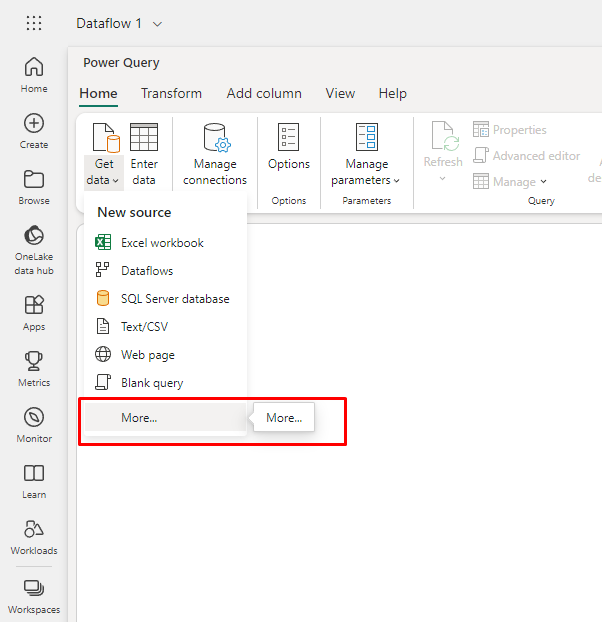Screen dimensions: 602x622
Task: Open OneLake data hub
Action: (34, 250)
